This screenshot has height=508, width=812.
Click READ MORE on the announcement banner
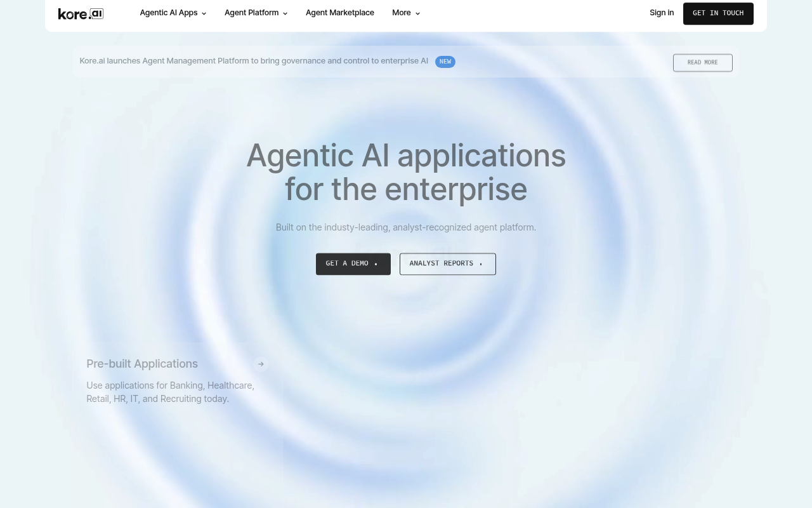click(x=702, y=62)
